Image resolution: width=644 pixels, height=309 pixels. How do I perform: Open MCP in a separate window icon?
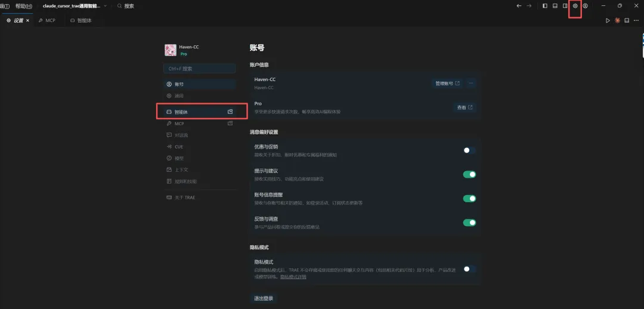[230, 123]
